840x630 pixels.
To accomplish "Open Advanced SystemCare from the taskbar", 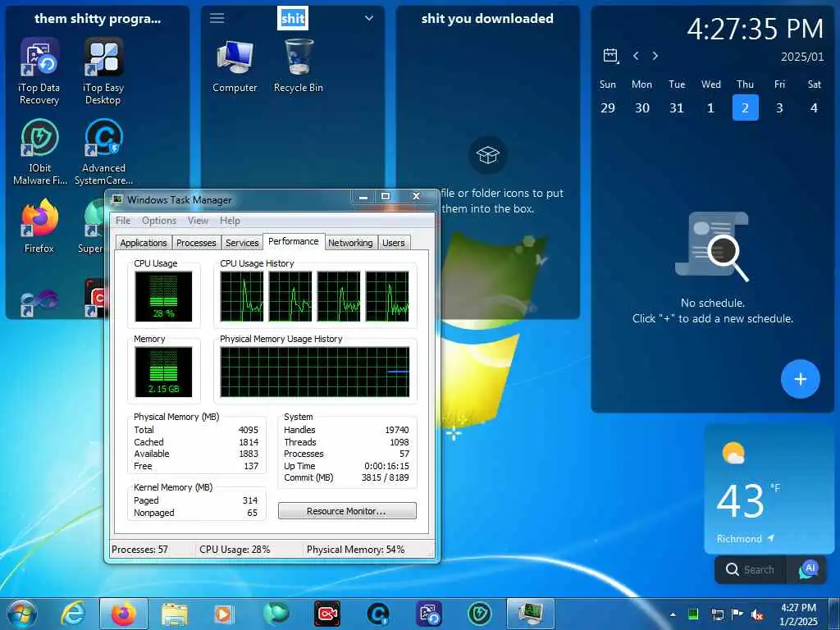I will 378,614.
